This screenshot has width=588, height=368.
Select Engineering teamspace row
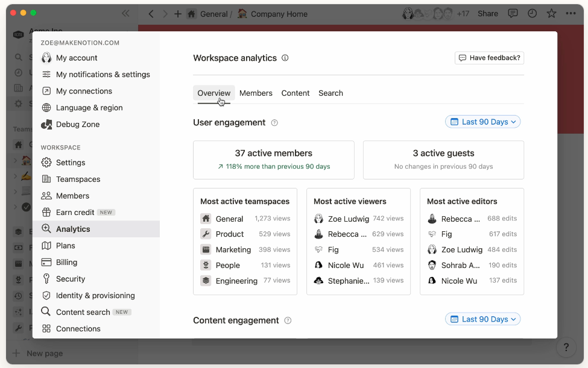[x=245, y=281]
